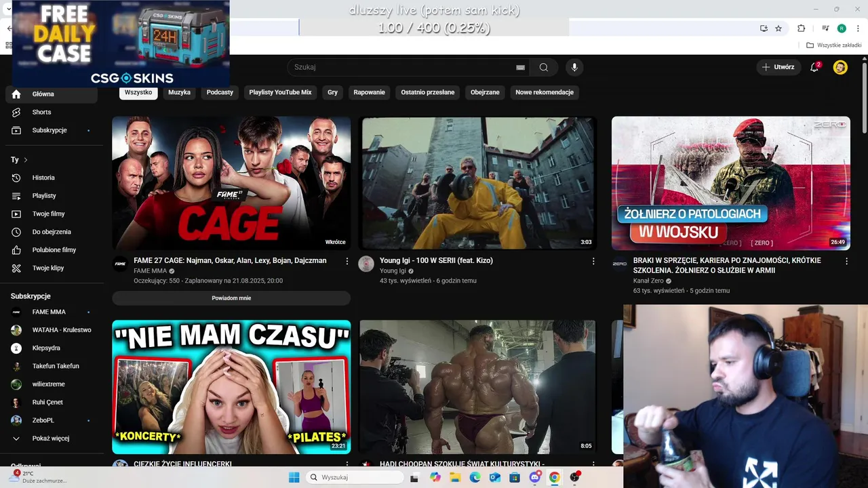
Task: Select the Nowe rekomendacje chip
Action: coord(545,92)
